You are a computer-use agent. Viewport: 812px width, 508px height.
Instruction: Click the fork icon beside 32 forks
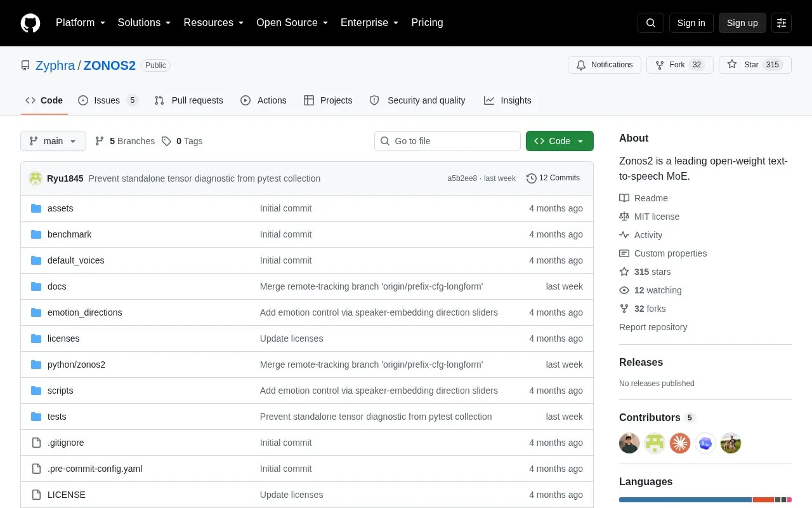click(624, 309)
